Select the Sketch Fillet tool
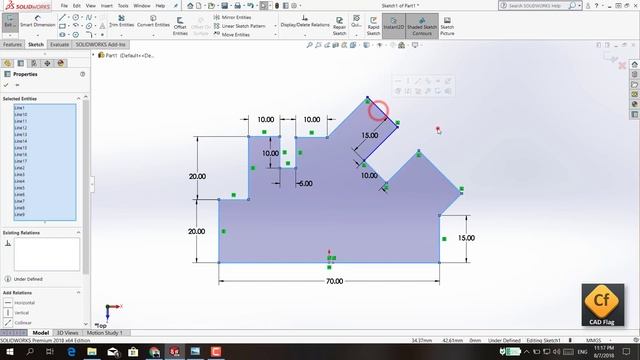The image size is (640, 360). tap(89, 35)
